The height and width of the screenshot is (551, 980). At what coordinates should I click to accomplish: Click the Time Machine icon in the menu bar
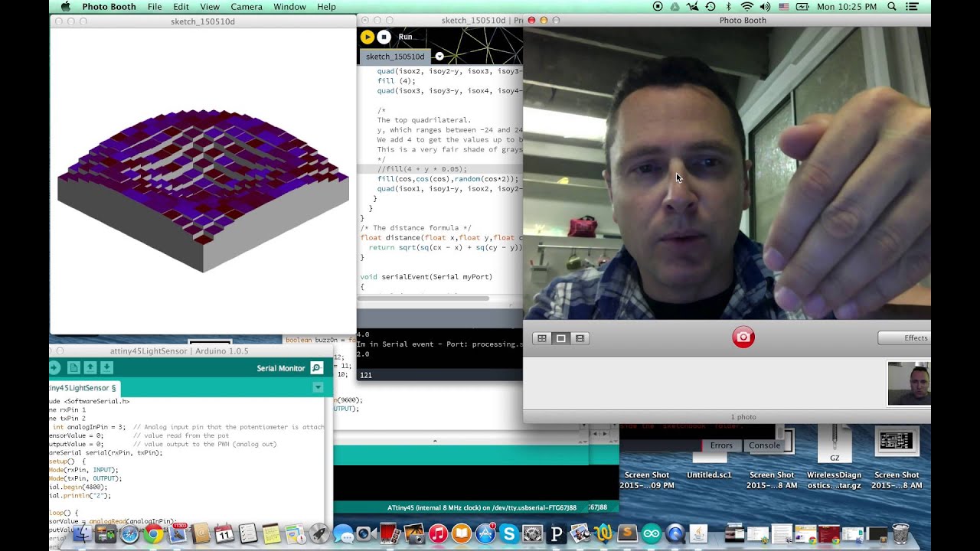[710, 7]
